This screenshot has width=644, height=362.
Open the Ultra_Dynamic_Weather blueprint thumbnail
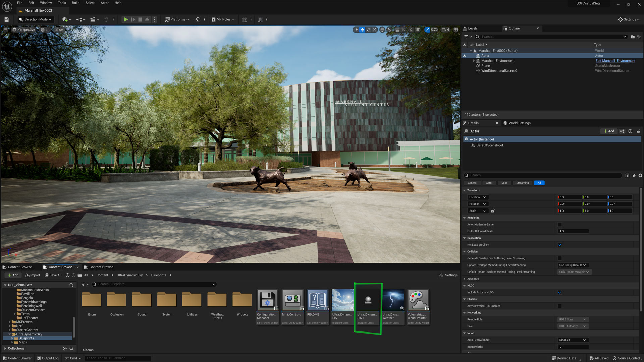[x=393, y=300]
